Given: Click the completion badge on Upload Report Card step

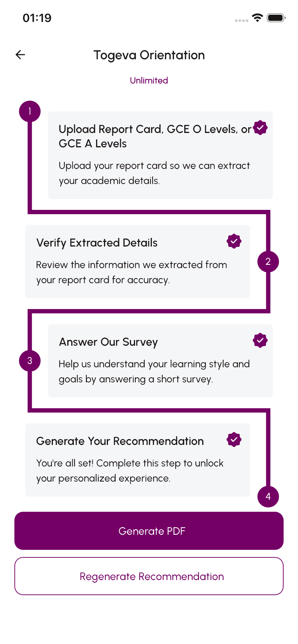Looking at the screenshot, I should pos(260,128).
